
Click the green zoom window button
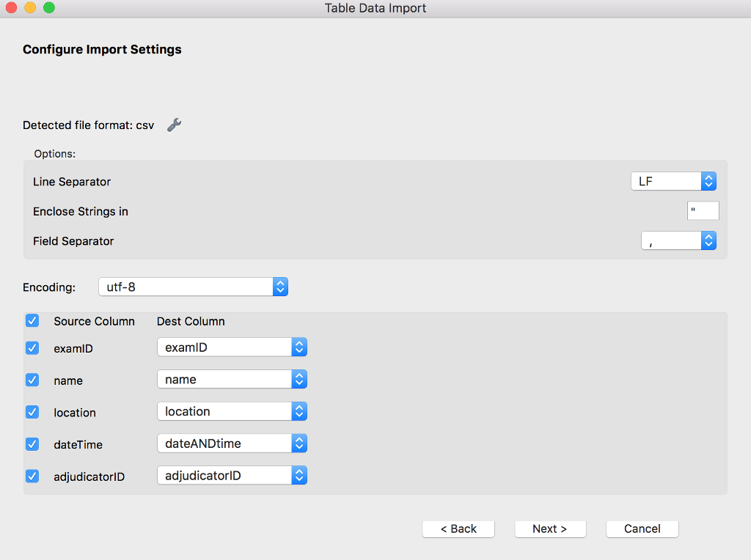[x=49, y=7]
